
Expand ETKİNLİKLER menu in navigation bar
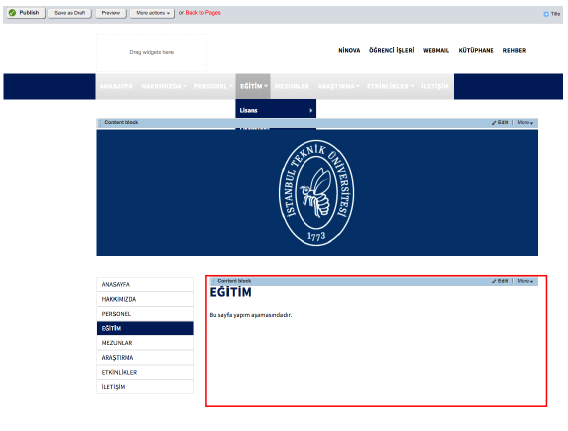click(390, 86)
